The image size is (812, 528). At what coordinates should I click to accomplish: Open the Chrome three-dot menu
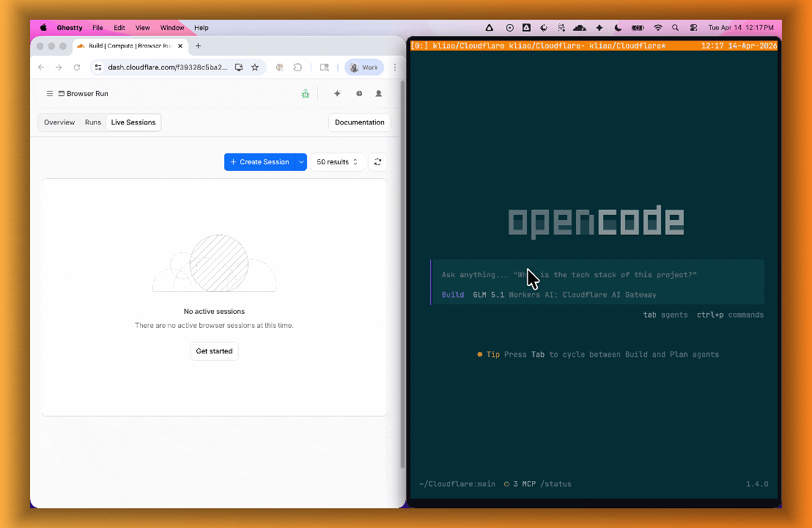coord(394,67)
